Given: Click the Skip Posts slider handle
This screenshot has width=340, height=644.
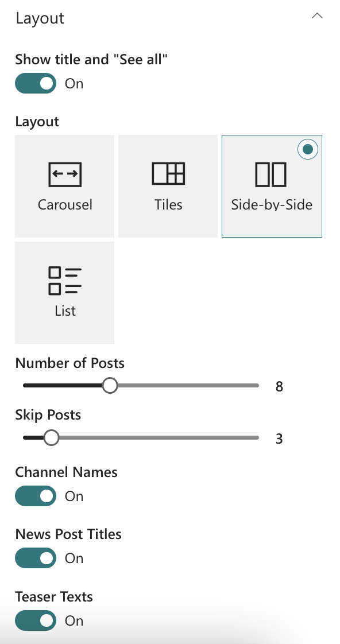Looking at the screenshot, I should [51, 438].
